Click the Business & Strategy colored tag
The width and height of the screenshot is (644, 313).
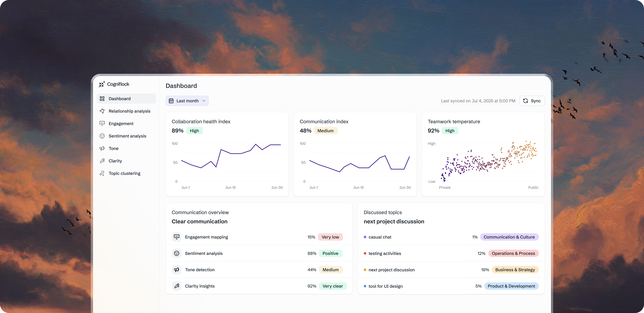tap(515, 270)
